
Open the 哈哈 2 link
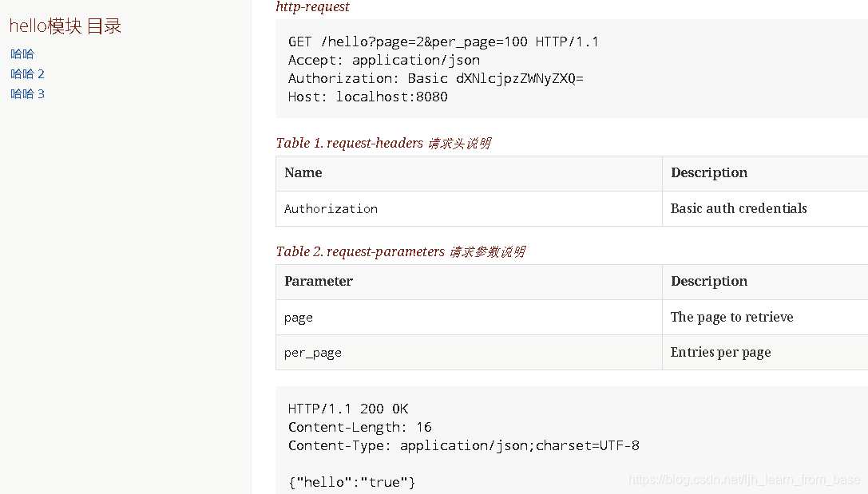[27, 74]
